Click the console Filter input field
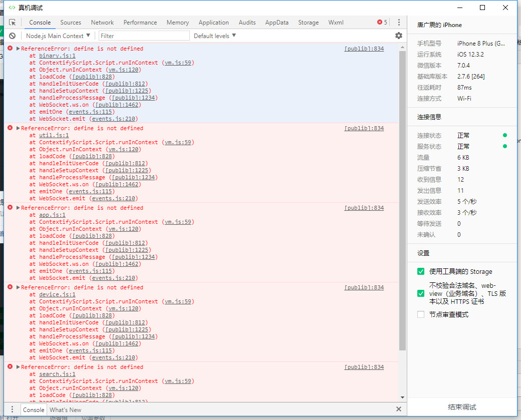521x420 pixels. 144,36
